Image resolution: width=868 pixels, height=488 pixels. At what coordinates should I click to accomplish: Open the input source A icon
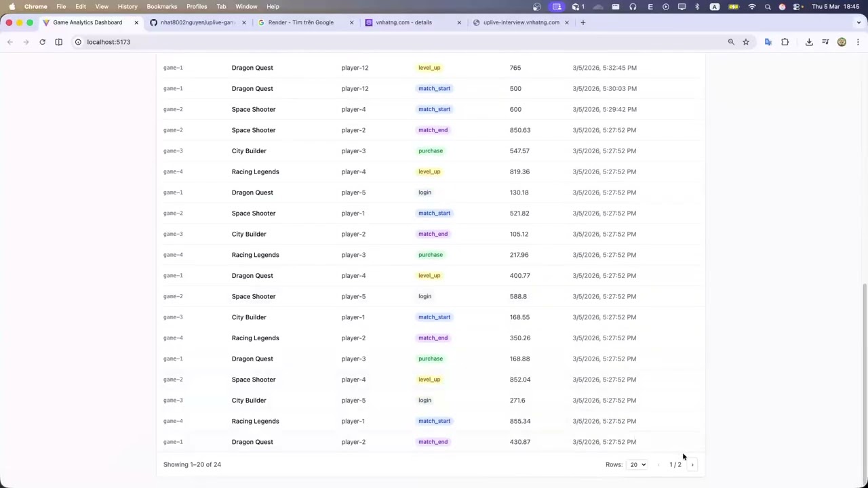(715, 7)
